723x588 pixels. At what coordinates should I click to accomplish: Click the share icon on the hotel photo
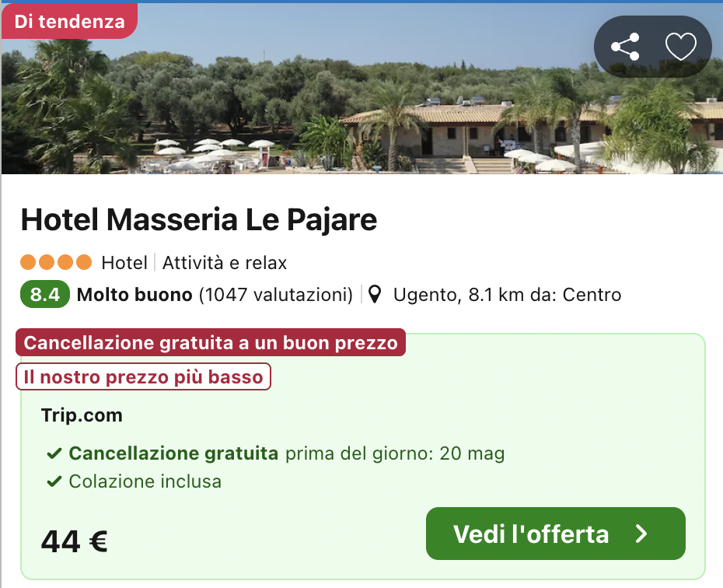(625, 47)
